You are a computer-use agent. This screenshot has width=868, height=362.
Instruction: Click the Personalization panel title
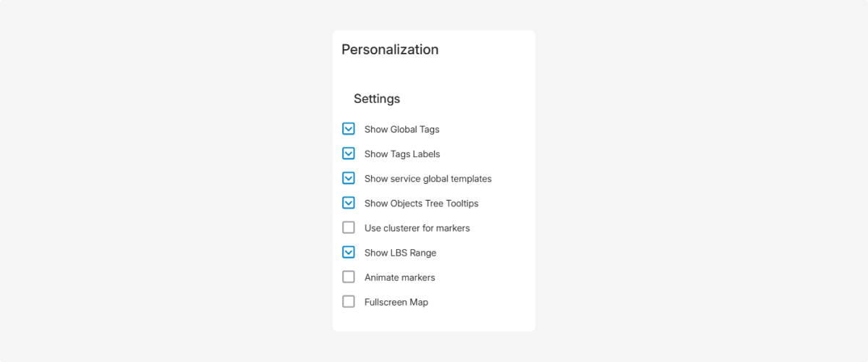point(390,50)
